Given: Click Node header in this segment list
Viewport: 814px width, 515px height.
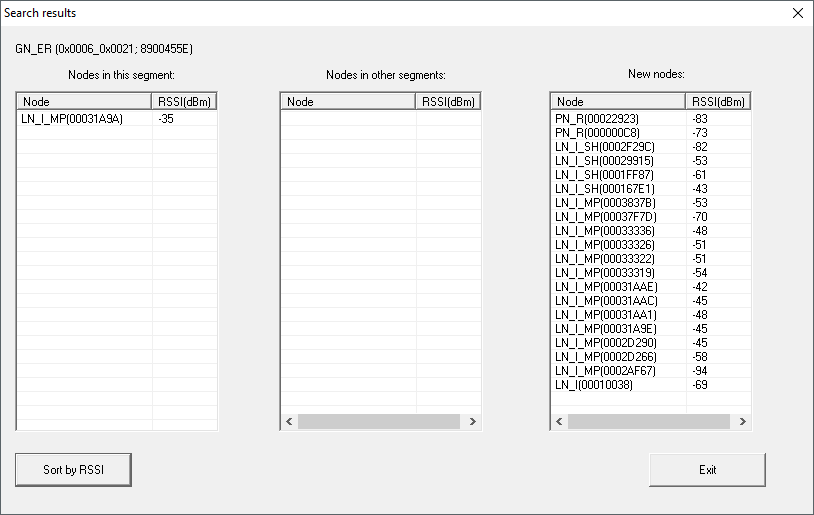Looking at the screenshot, I should click(84, 102).
